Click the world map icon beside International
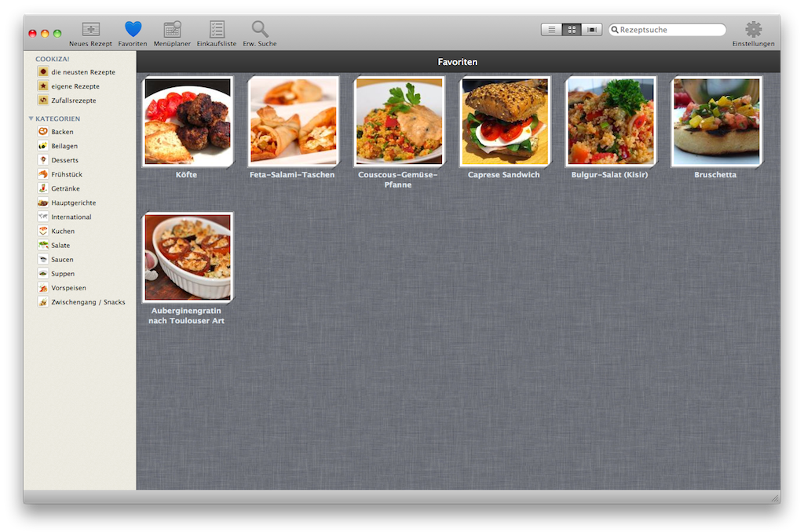Screen dimensions: 804x532 coord(43,217)
